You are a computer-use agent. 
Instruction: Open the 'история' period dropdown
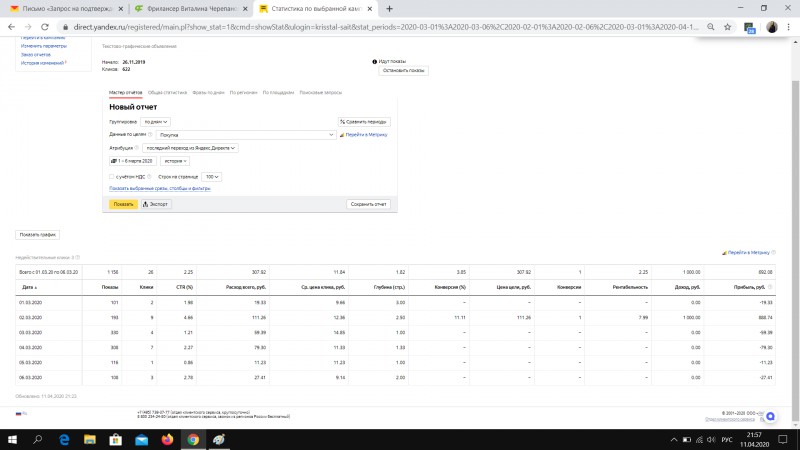(175, 161)
